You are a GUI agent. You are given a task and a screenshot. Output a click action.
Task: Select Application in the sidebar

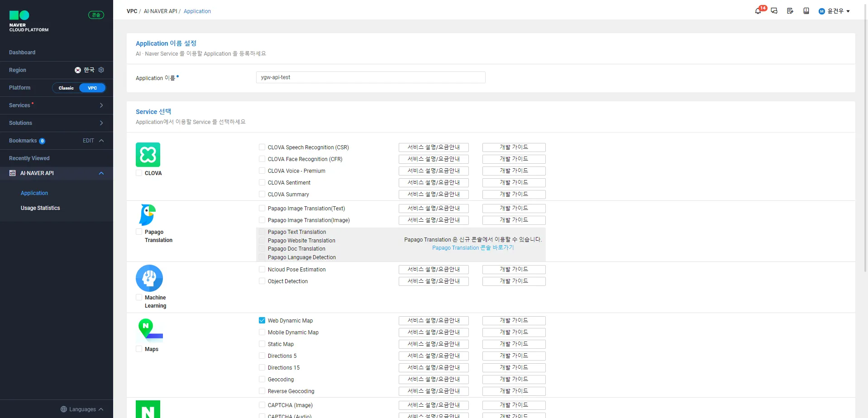pyautogui.click(x=34, y=193)
